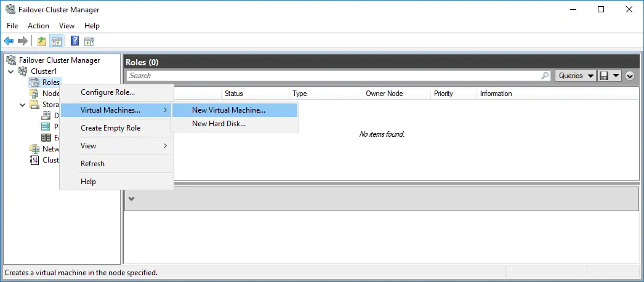The width and height of the screenshot is (644, 282).
Task: Sort by the Status column header
Action: (255, 94)
